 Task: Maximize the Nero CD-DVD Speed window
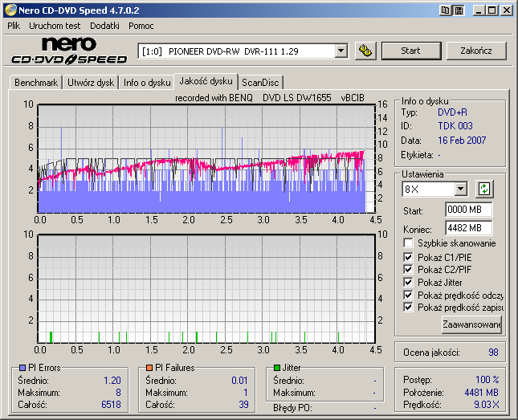coord(492,10)
